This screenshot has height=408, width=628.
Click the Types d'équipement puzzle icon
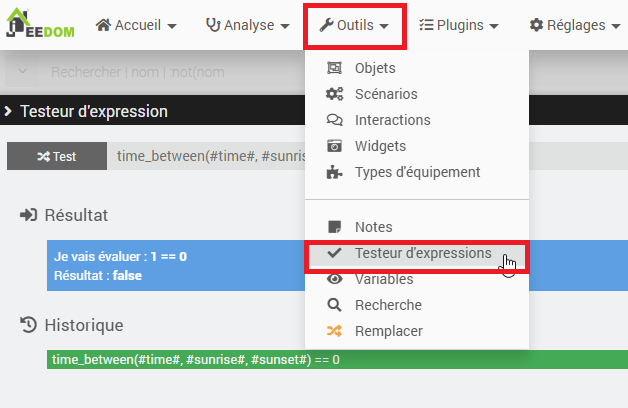tap(335, 172)
